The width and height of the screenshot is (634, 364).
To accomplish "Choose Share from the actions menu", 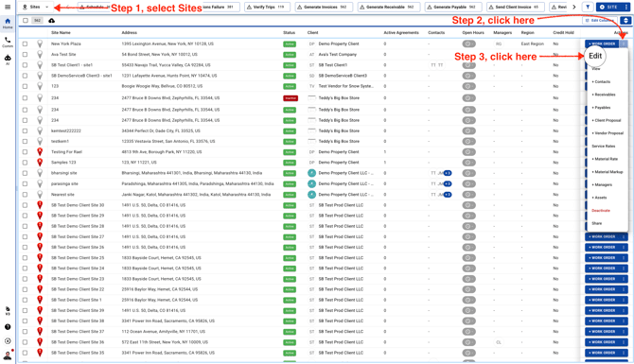I will click(x=597, y=223).
